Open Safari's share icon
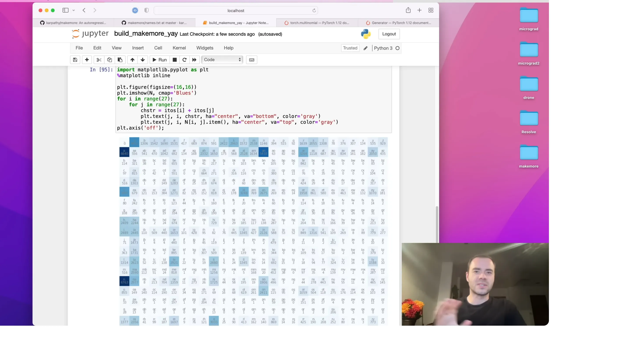Image resolution: width=644 pixels, height=362 pixels. coord(408,10)
